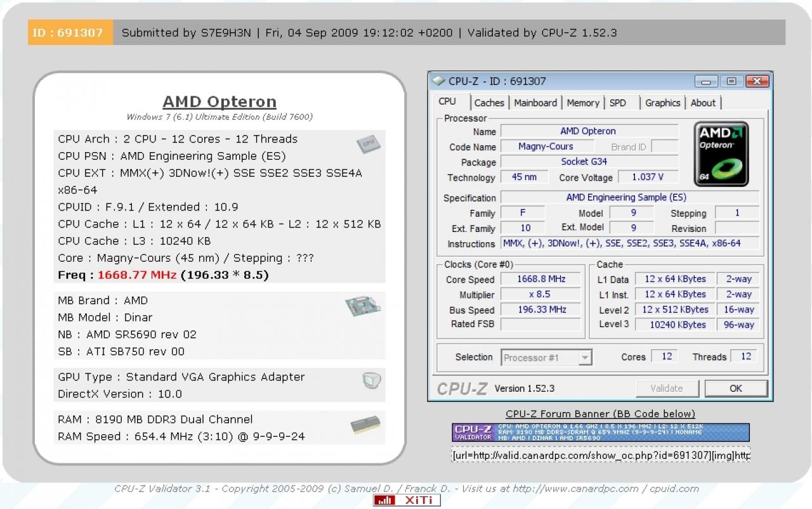Go to the SPD tab
Viewport: 812px width, 509px height.
[x=618, y=103]
